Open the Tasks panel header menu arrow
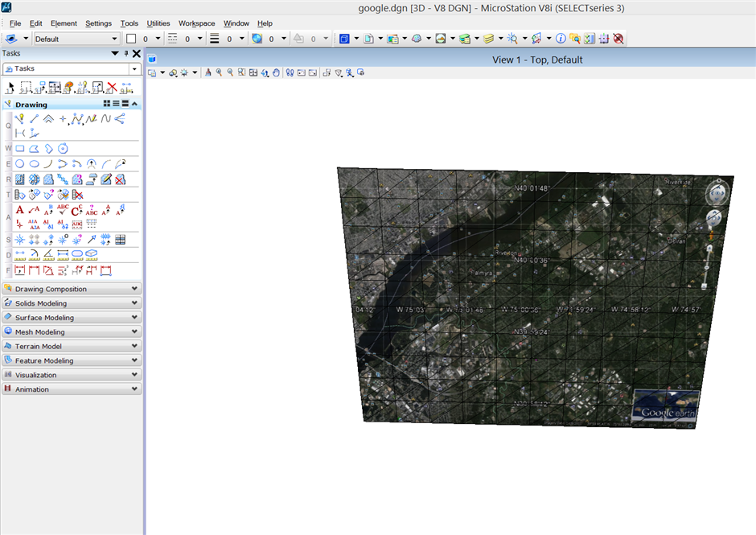The width and height of the screenshot is (756, 535). coord(115,54)
